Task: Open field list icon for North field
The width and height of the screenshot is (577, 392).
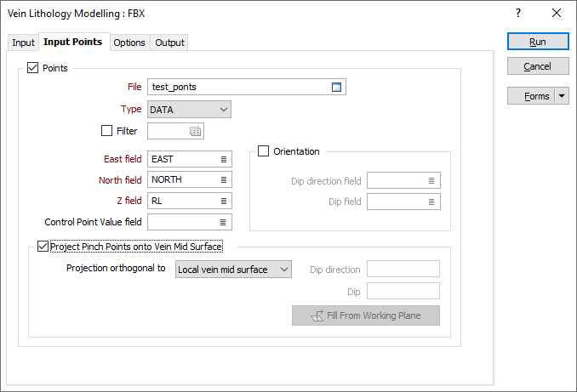Action: 223,179
